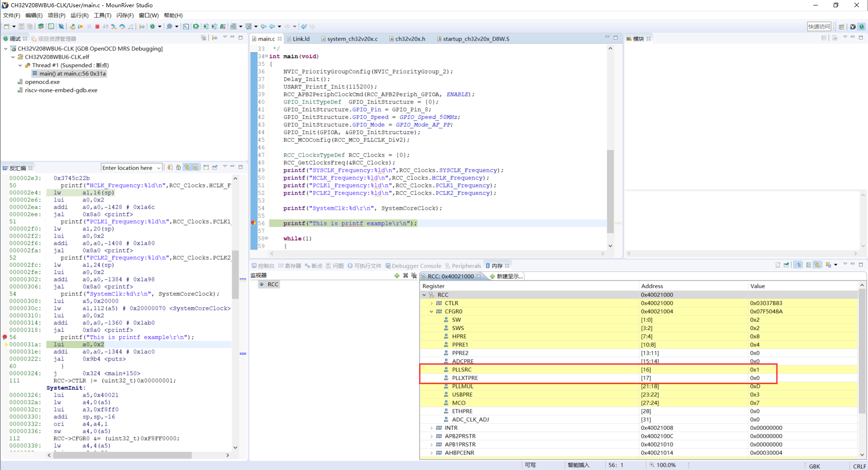
Task: Click the New file toolbar icon
Action: (7, 27)
